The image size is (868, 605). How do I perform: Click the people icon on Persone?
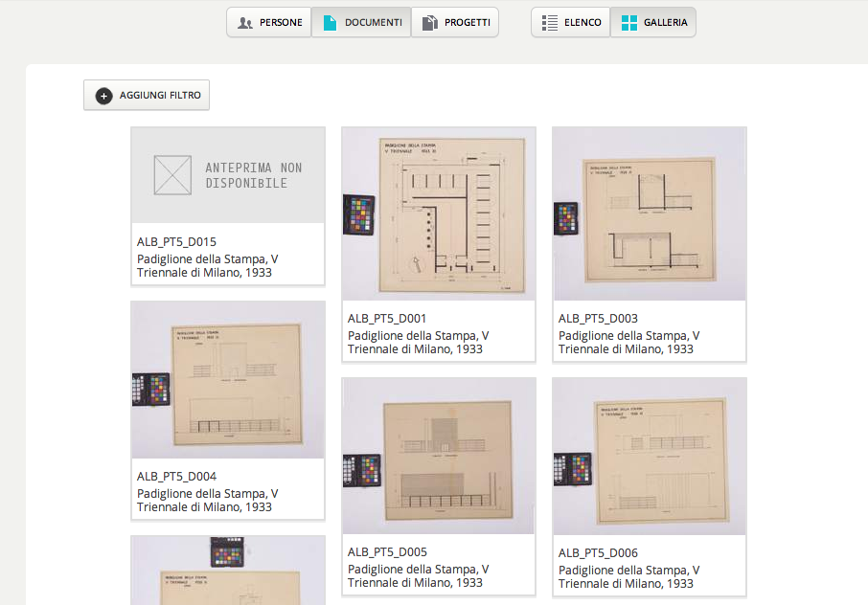pos(244,23)
